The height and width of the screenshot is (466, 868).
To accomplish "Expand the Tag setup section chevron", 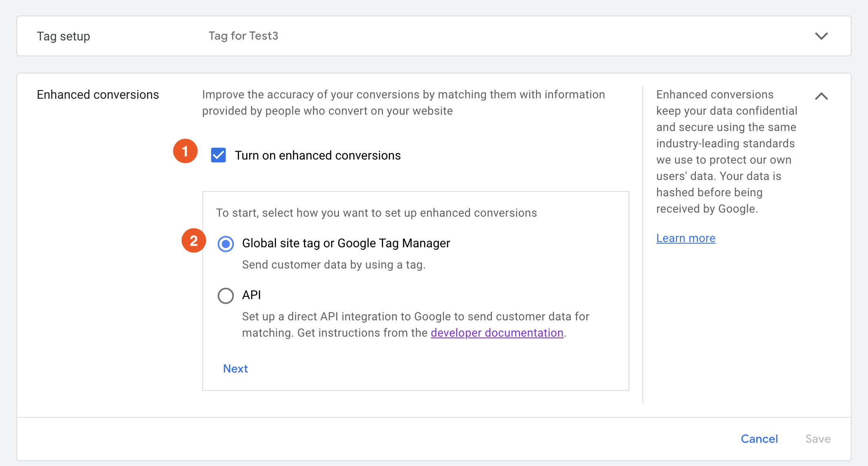I will (821, 36).
